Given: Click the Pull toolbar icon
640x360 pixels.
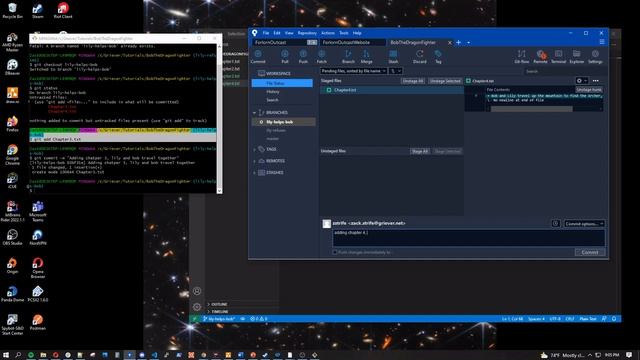Looking at the screenshot, I should coord(285,56).
